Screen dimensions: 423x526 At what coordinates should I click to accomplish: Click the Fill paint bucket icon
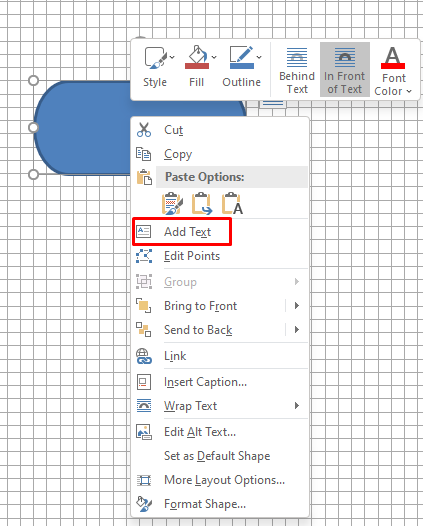tap(197, 57)
